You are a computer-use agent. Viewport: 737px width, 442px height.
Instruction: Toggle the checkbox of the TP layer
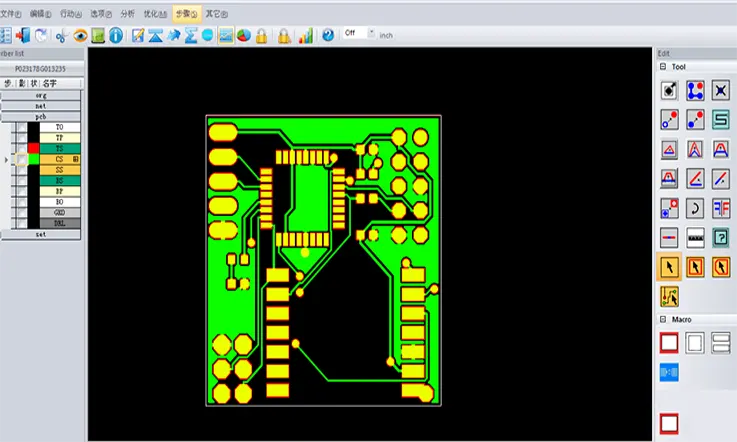pyautogui.click(x=22, y=138)
